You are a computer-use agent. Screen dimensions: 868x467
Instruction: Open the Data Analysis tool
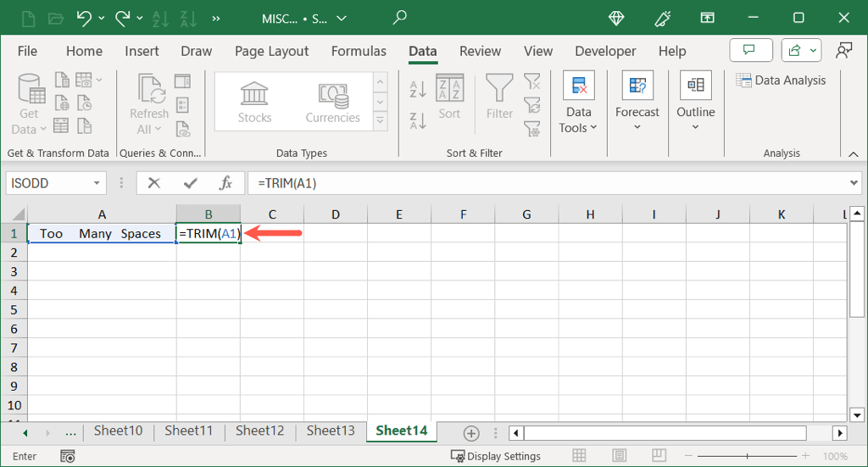(x=781, y=81)
